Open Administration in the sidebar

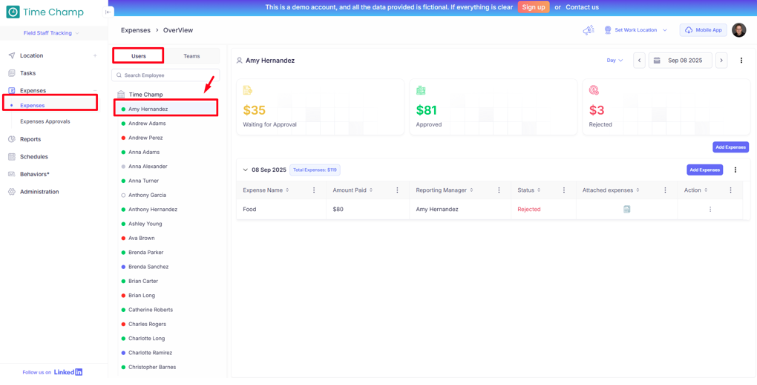click(40, 192)
